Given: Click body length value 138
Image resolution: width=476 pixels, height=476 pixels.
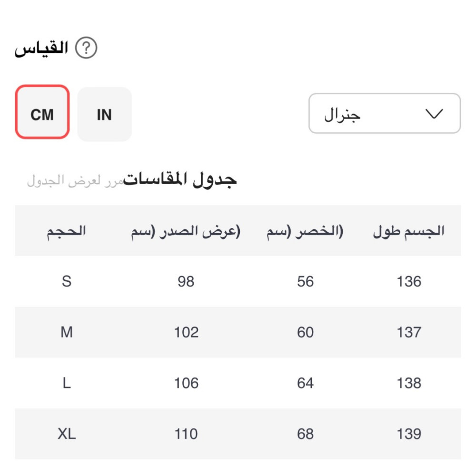Looking at the screenshot, I should coord(409,383).
